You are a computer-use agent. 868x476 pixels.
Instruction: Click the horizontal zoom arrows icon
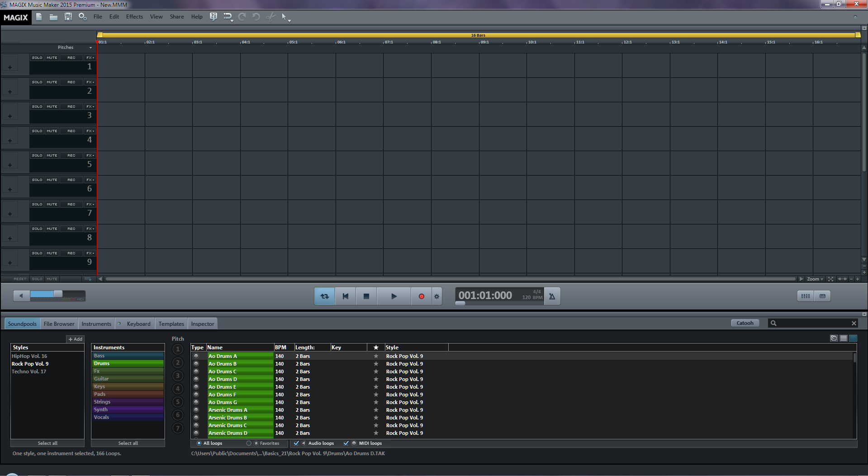click(x=842, y=279)
